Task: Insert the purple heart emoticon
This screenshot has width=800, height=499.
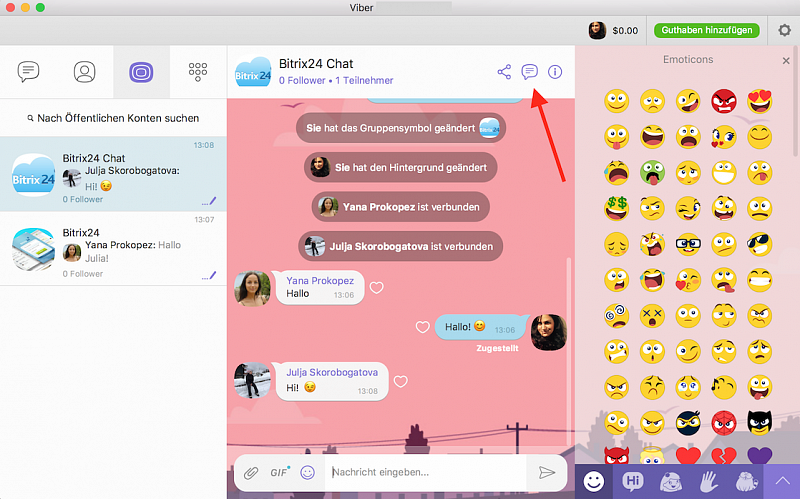Action: click(760, 455)
